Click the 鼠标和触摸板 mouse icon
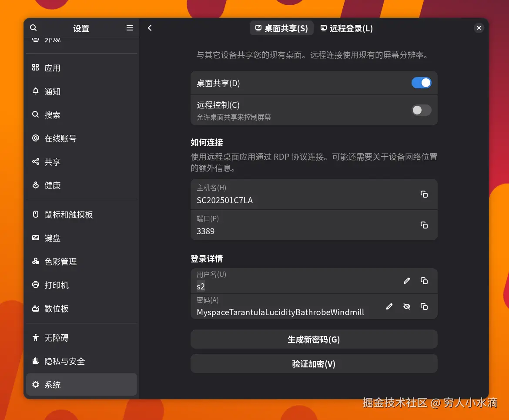The height and width of the screenshot is (420, 509). coord(35,214)
